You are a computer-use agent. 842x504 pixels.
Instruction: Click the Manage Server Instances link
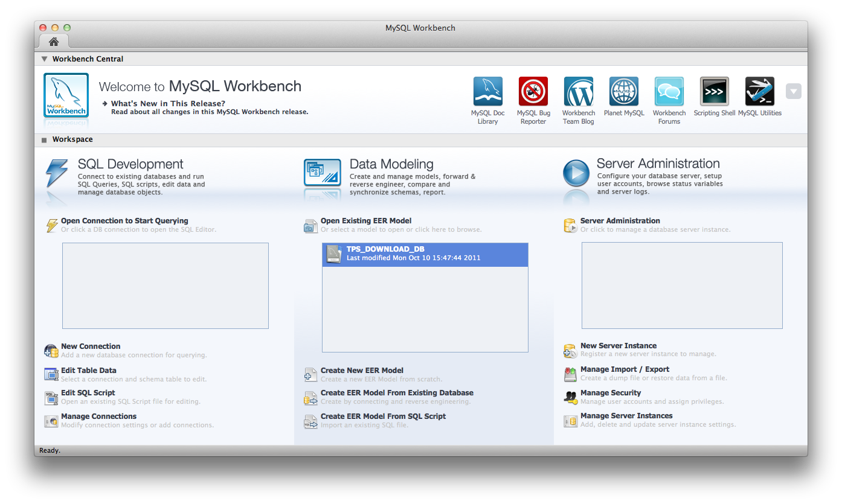[626, 416]
